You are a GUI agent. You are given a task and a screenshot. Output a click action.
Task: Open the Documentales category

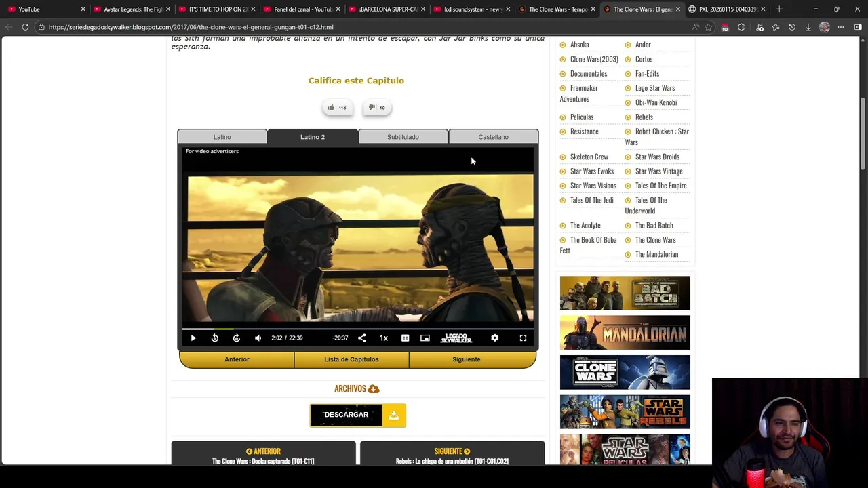click(589, 73)
